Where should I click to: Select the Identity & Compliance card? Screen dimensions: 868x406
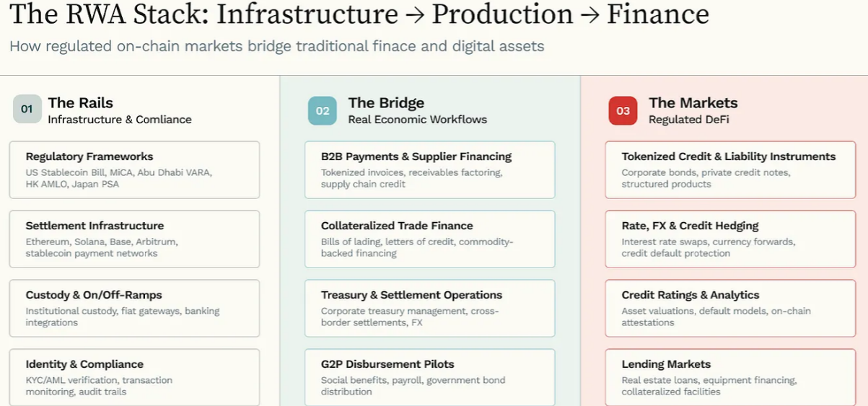(x=134, y=376)
